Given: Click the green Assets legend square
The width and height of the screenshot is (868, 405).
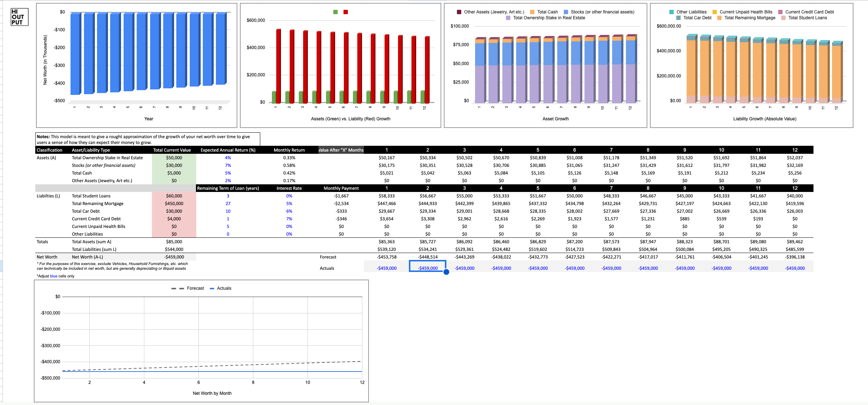Looking at the screenshot, I should click(335, 12).
